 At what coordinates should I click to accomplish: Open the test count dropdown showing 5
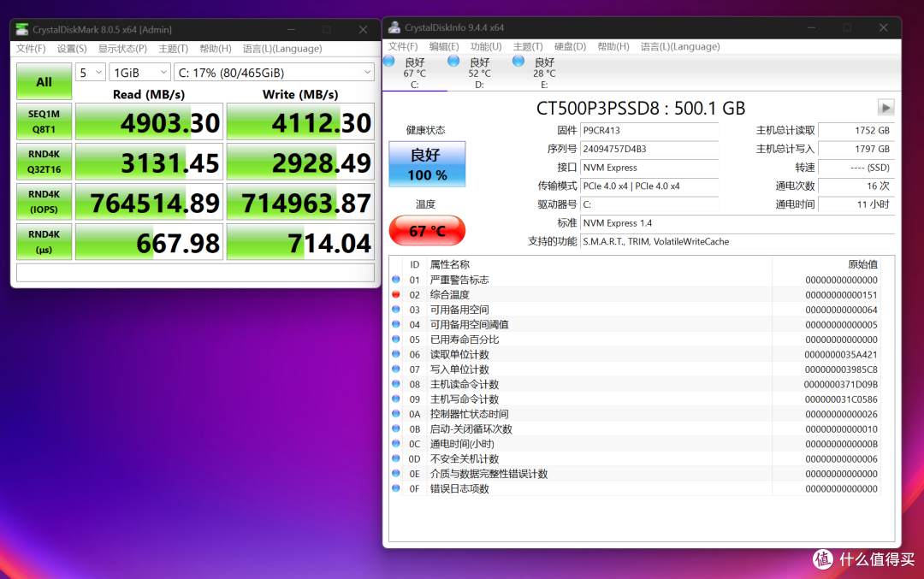90,73
